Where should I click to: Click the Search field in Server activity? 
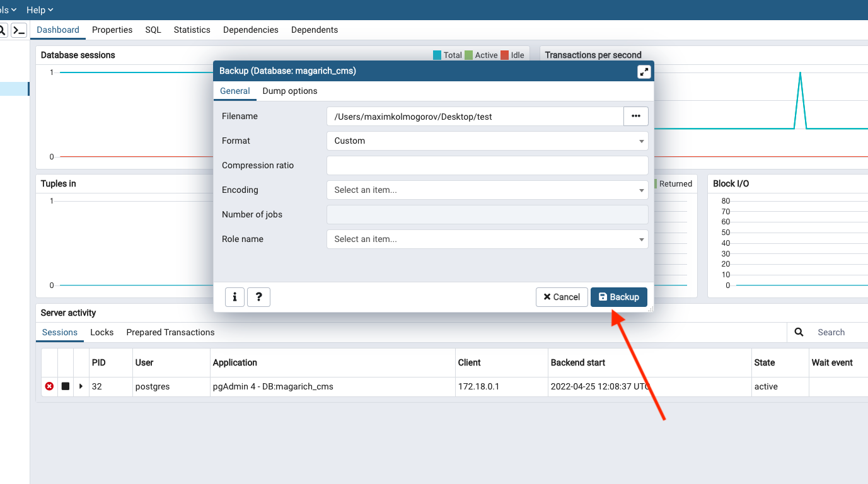[840, 332]
